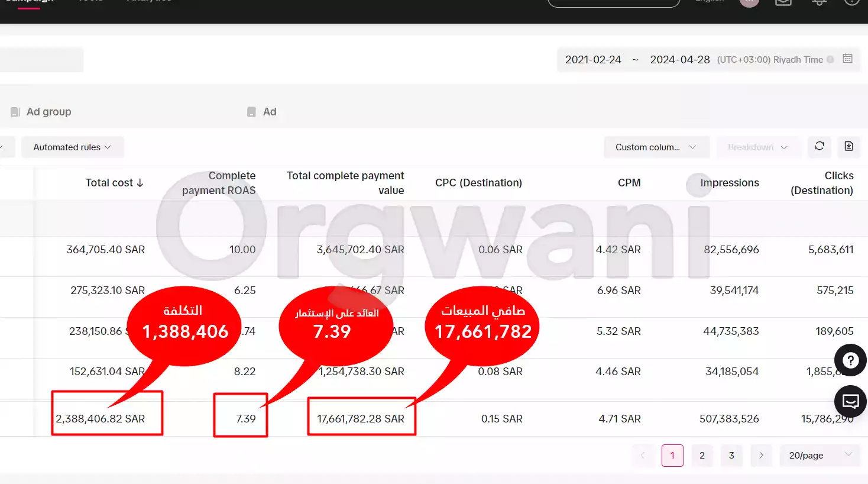Screen dimensions: 868x484
Task: Open the Breakdown dropdown
Action: coord(758,147)
